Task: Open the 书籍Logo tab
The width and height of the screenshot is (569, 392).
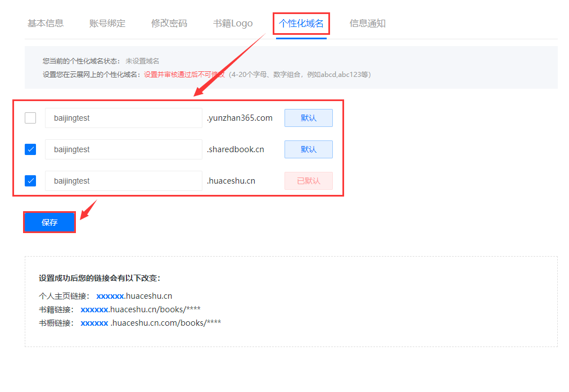Action: point(233,24)
